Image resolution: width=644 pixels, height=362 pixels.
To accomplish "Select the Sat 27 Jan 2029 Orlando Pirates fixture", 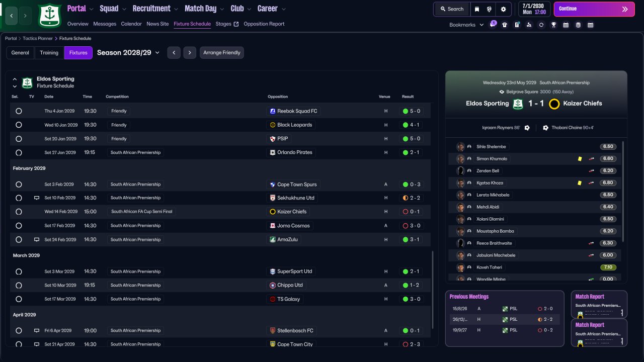I will coord(19,152).
